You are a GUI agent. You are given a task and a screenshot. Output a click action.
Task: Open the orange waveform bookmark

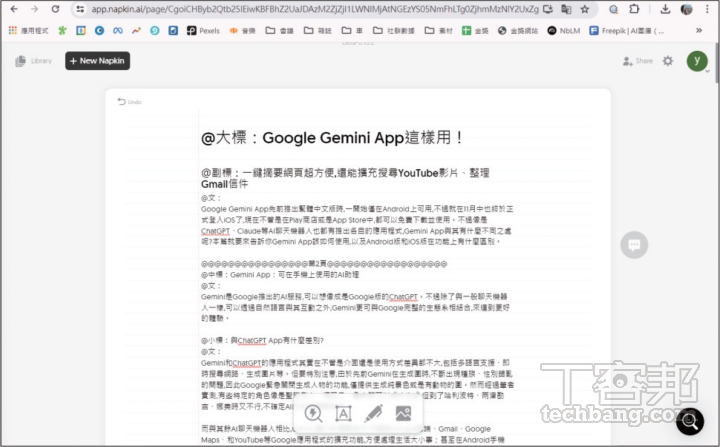point(242,30)
